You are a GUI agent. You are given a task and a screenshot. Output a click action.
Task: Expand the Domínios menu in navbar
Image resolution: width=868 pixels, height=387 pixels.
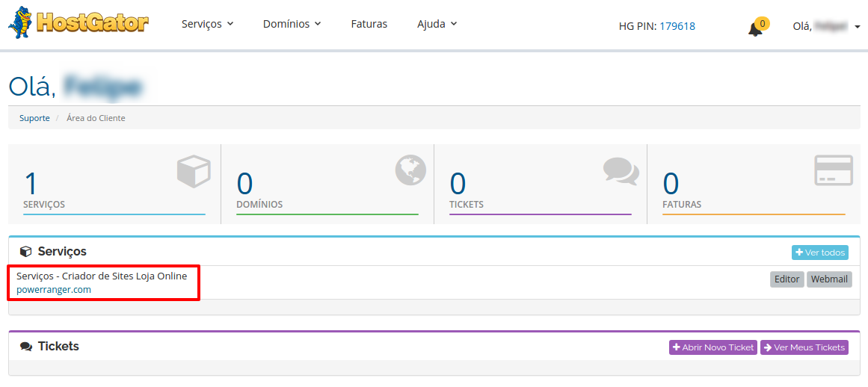pos(292,24)
